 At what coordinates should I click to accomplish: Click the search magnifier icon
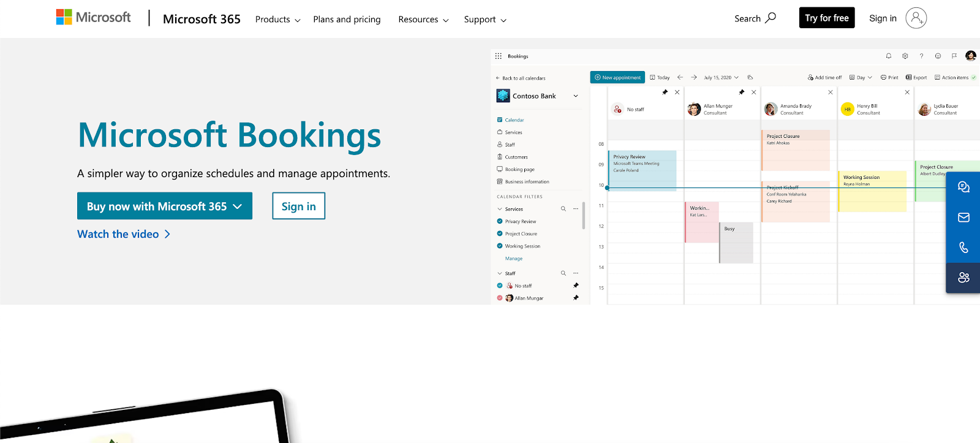tap(771, 18)
